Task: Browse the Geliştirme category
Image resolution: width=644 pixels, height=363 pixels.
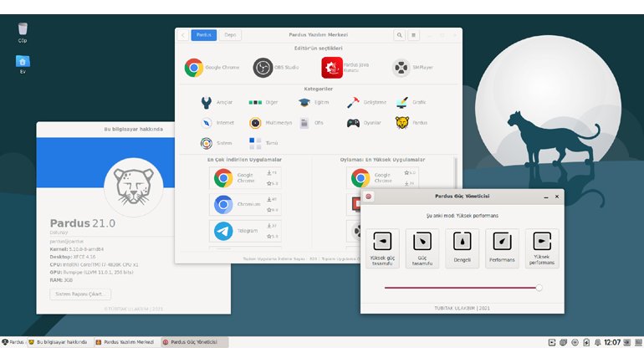Action: pyautogui.click(x=354, y=102)
